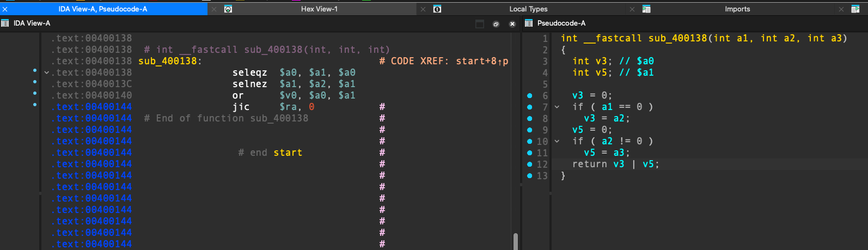Image resolution: width=868 pixels, height=250 pixels.
Task: Click the 'v5 = 0;' statement
Action: pos(592,130)
